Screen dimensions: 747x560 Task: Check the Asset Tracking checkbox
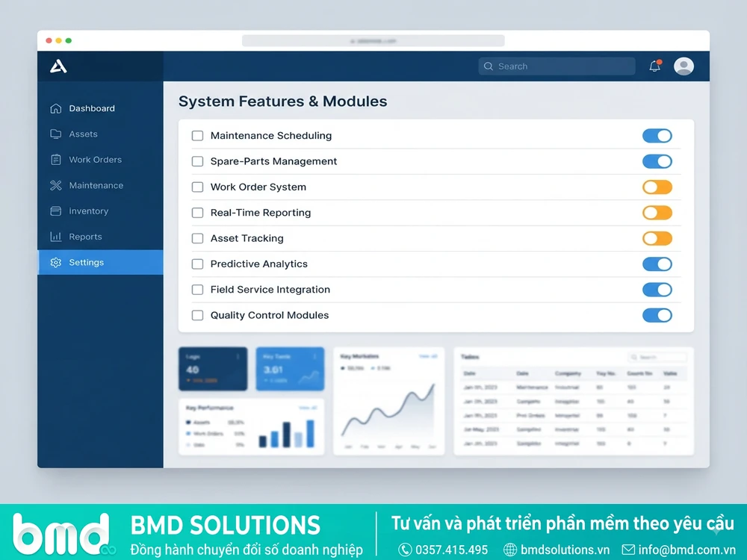click(x=197, y=238)
